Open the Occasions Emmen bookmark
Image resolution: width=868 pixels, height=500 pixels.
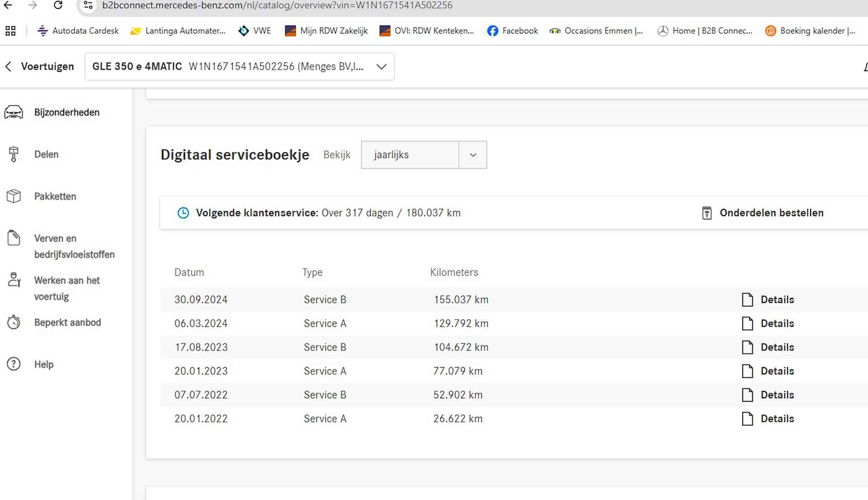596,31
